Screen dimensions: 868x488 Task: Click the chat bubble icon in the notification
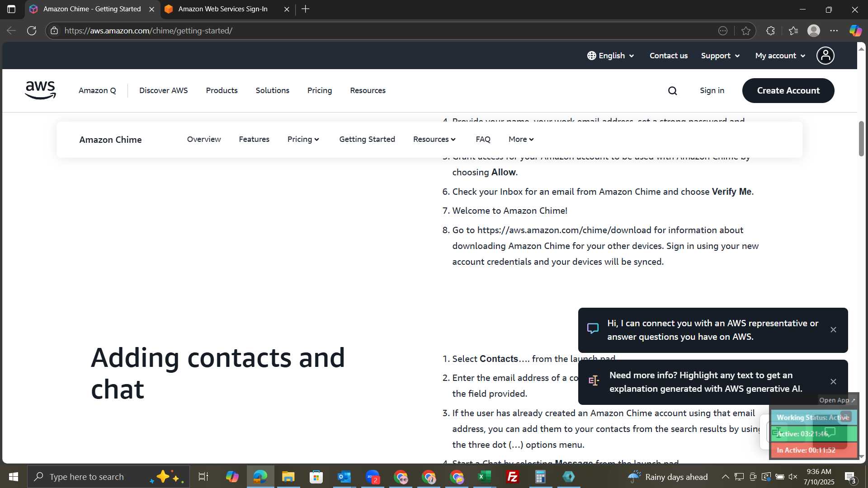pyautogui.click(x=593, y=328)
